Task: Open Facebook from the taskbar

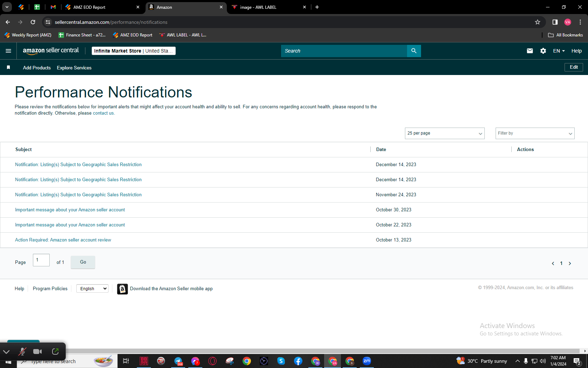Action: point(298,361)
